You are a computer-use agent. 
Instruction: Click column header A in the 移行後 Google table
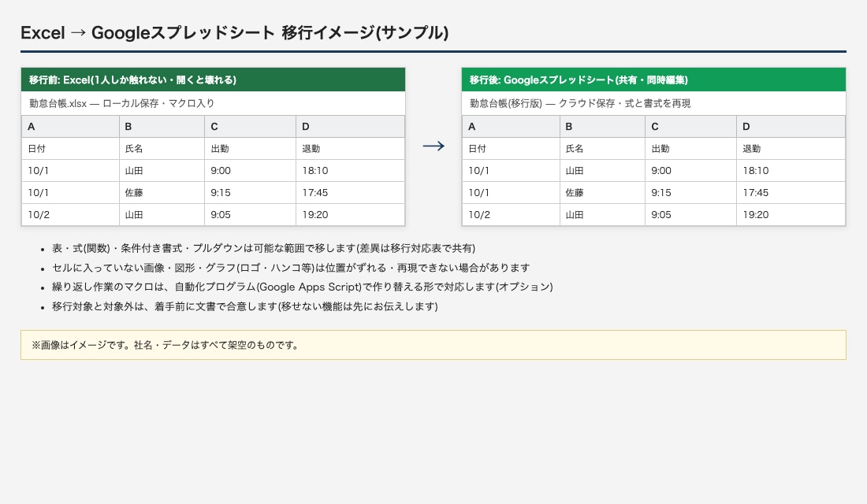[x=511, y=127]
